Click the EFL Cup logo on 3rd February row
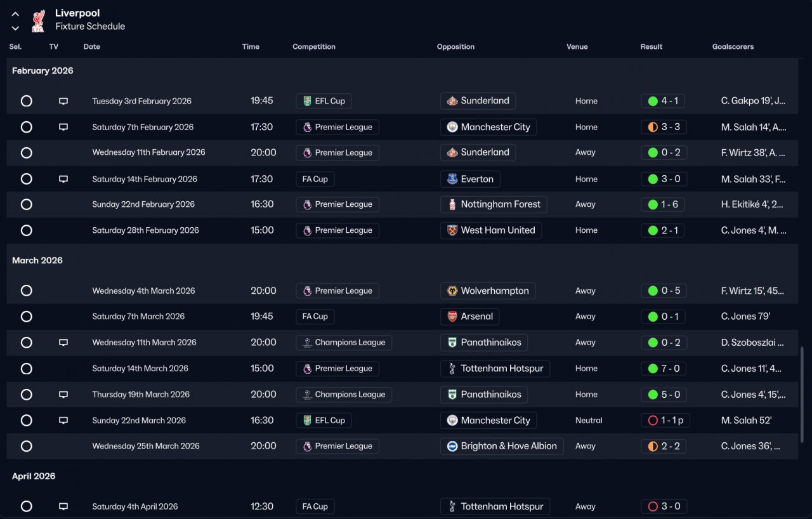This screenshot has height=519, width=812. (x=307, y=101)
